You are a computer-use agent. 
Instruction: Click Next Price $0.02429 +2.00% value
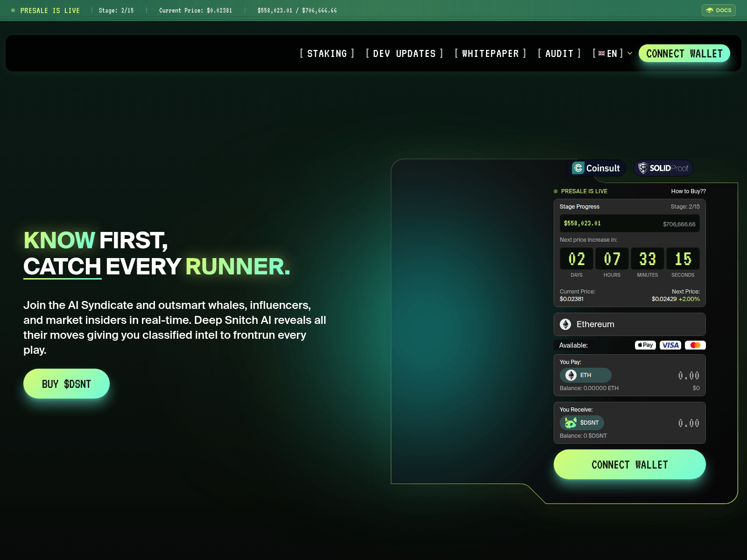[676, 299]
